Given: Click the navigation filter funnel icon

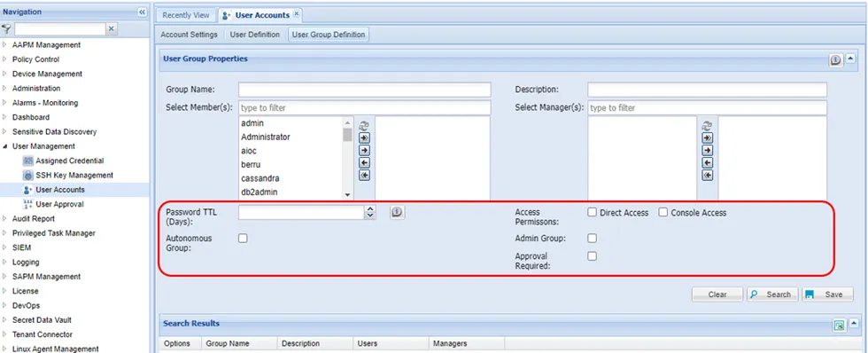Looking at the screenshot, I should coord(6,28).
